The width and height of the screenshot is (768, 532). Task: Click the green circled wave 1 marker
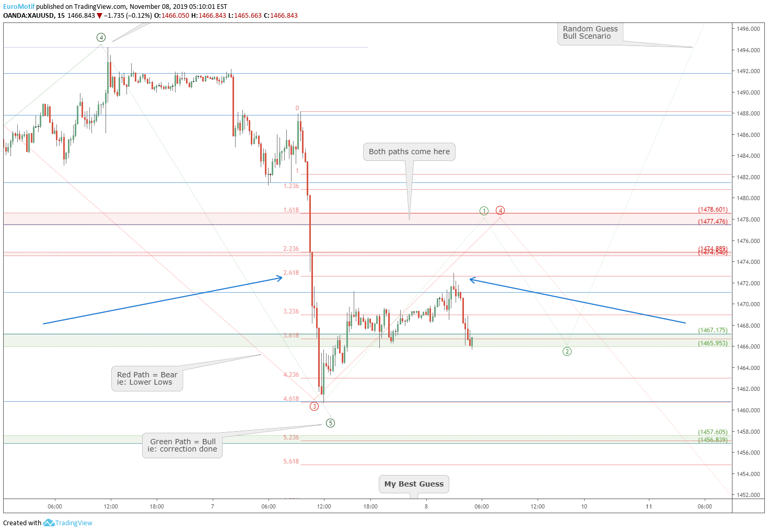(x=484, y=211)
